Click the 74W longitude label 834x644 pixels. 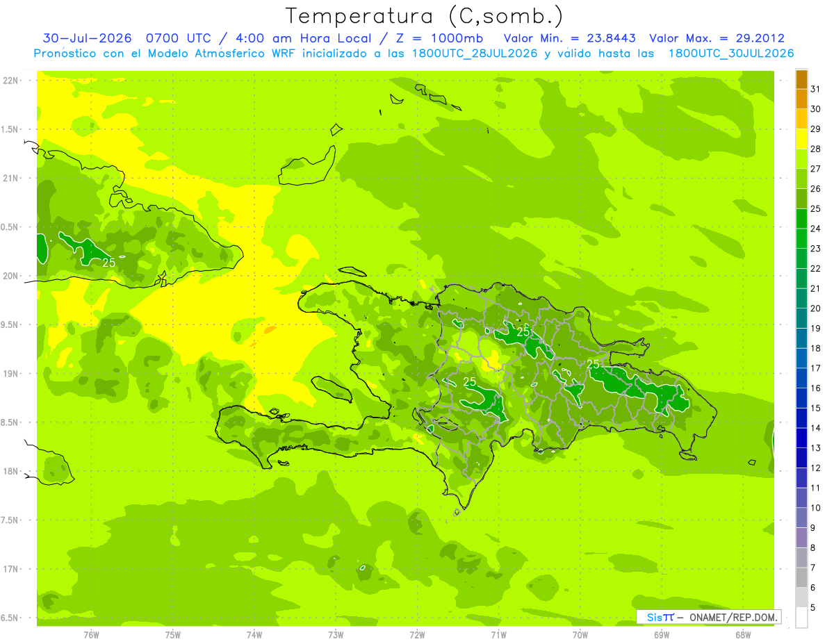tap(254, 635)
